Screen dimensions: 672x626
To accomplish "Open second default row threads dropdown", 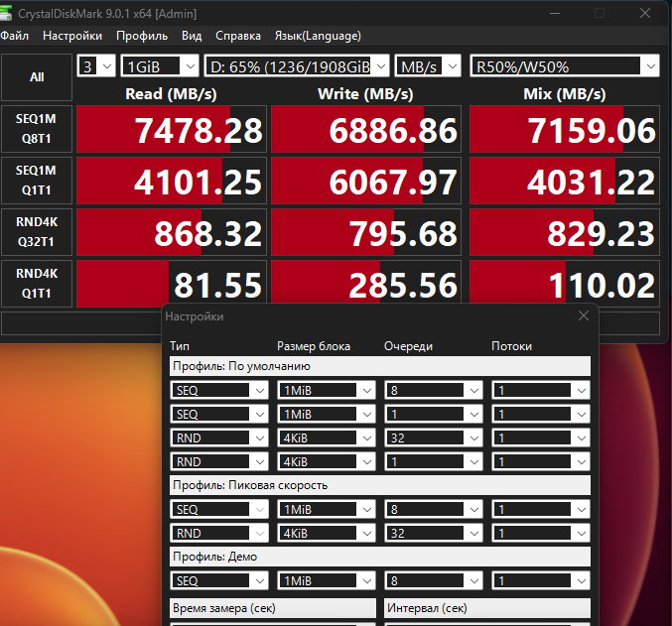I will pyautogui.click(x=540, y=414).
